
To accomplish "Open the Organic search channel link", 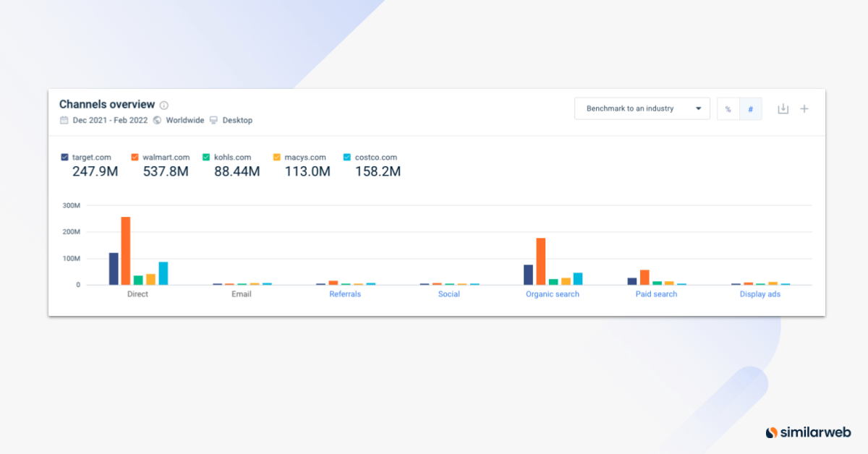I will coord(552,294).
